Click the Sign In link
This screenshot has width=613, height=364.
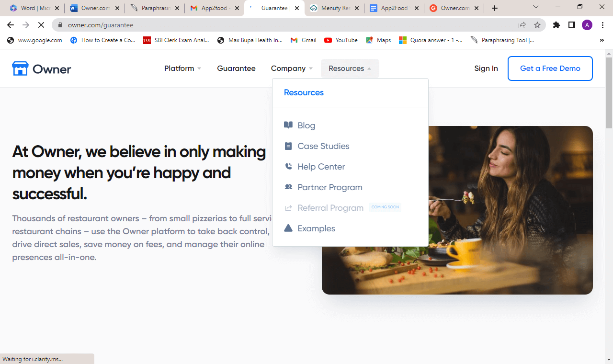[x=486, y=68]
